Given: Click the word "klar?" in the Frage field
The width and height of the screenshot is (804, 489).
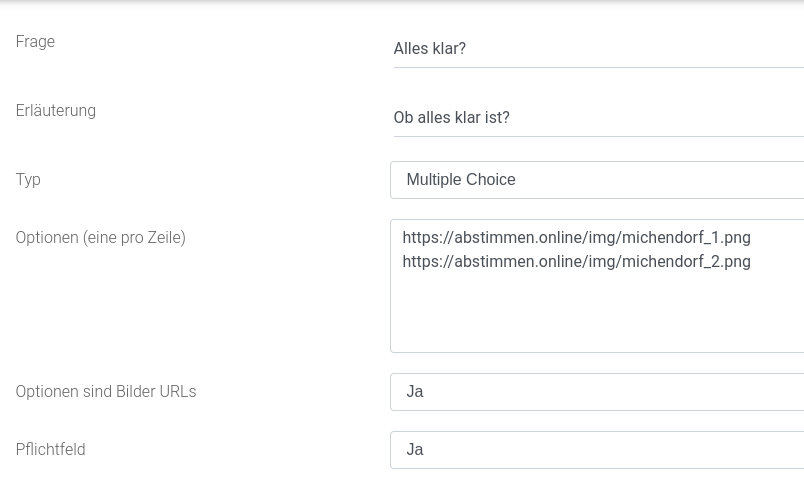Looking at the screenshot, I should tap(449, 49).
